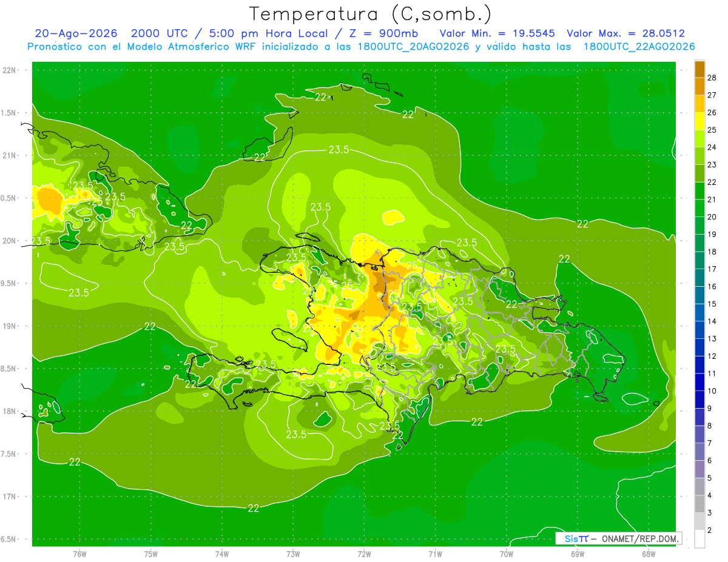Click the yellow band between 25 and 26 on scale
The width and height of the screenshot is (728, 562).
tap(699, 121)
